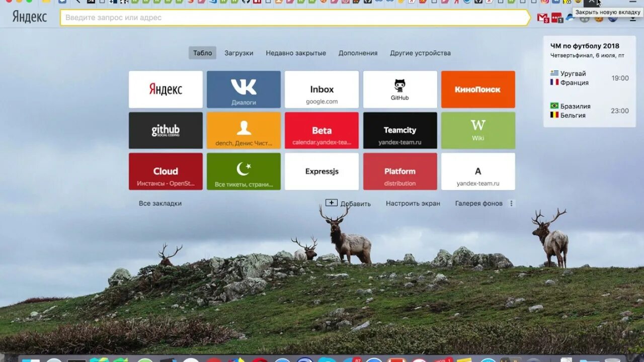Open the Галерея фонов link

point(479,204)
